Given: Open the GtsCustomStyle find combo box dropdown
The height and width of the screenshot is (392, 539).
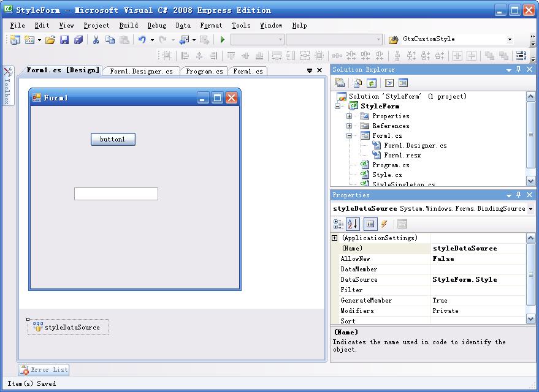Looking at the screenshot, I should [x=510, y=39].
